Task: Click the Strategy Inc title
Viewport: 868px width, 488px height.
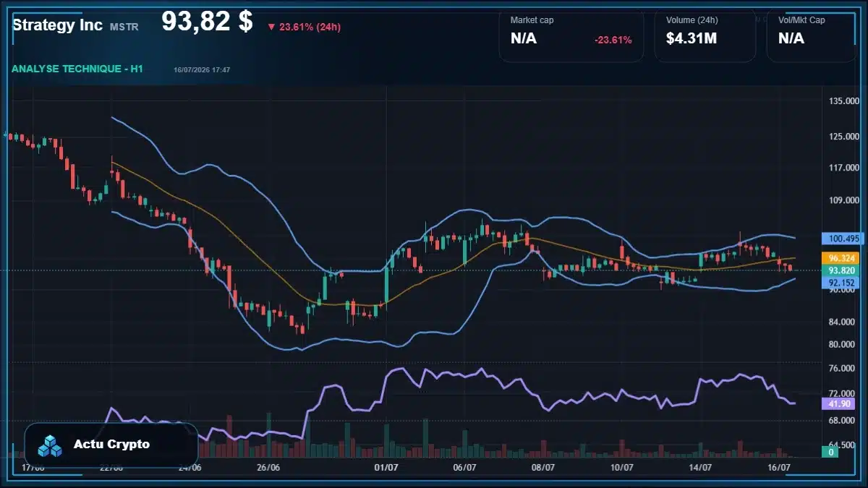Action: [58, 25]
